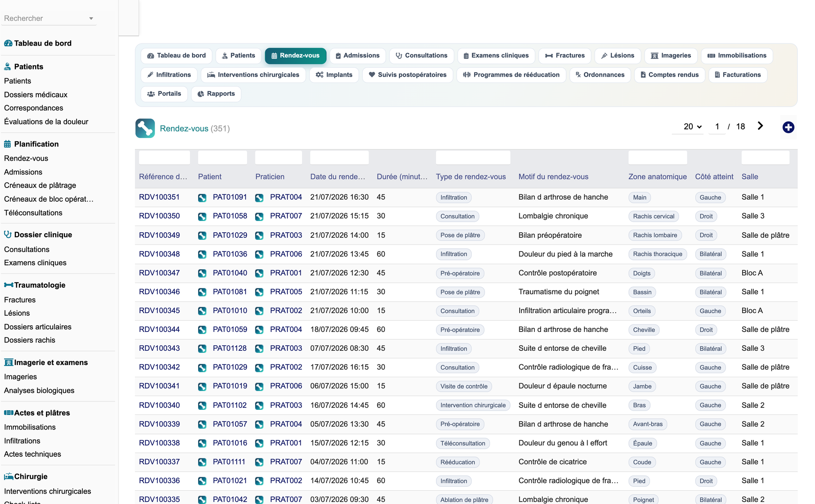815x504 pixels.
Task: Sort by Côté atteint column header
Action: point(714,177)
